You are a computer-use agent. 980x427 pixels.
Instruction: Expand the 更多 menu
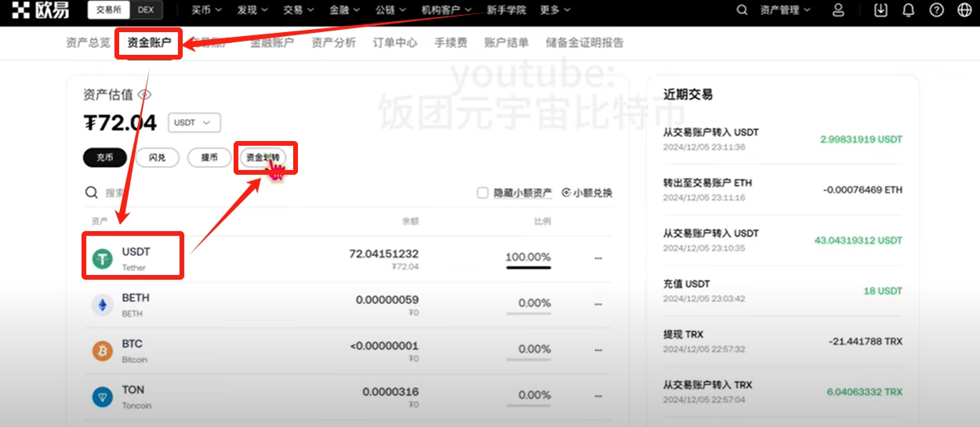click(555, 10)
